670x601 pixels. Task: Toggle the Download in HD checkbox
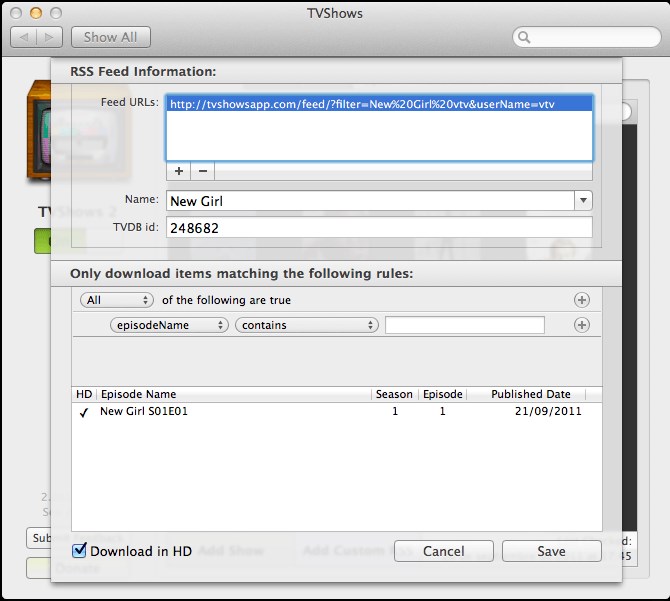coord(79,551)
